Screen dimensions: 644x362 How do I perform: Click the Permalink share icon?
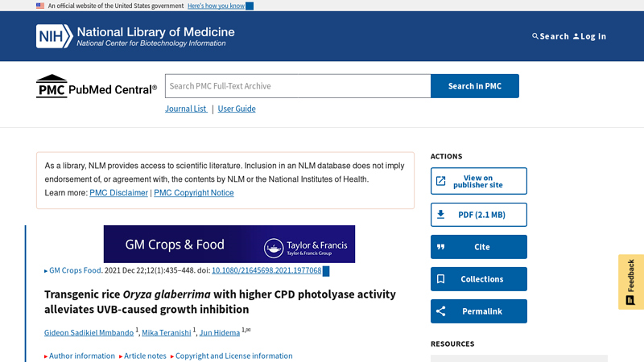click(x=440, y=311)
